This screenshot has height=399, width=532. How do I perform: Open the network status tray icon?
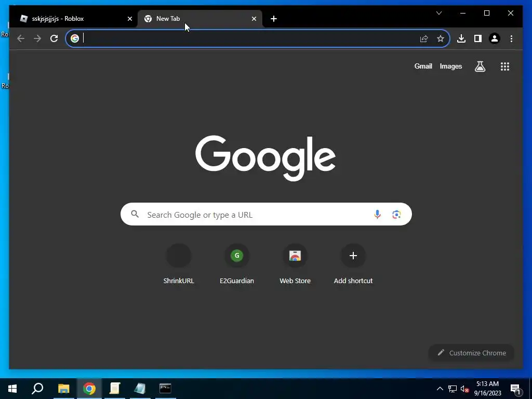[453, 389]
